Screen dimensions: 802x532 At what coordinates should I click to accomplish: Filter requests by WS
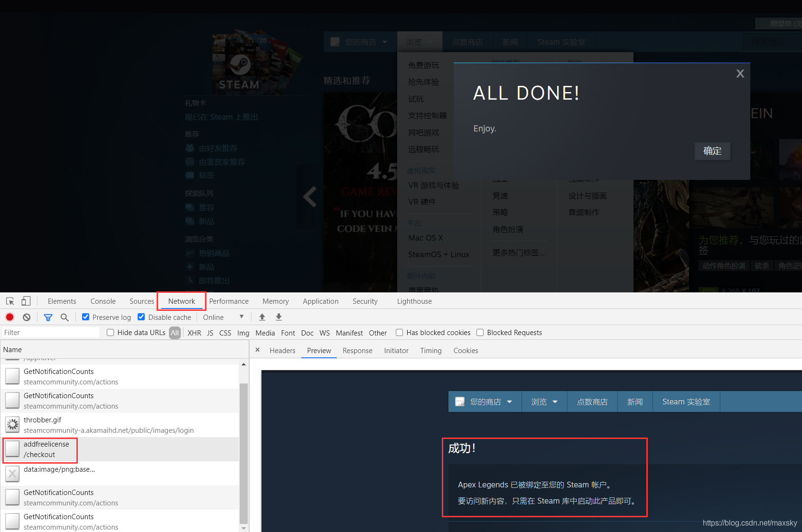point(325,333)
